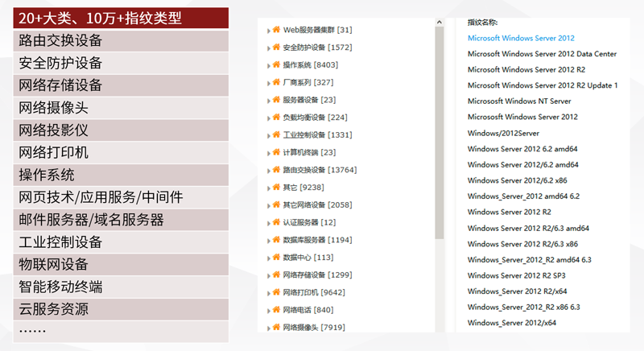Screen dimensions: 644x351
Task: Expand the 数据库服务器 tree node arrow
Action: click(x=268, y=241)
